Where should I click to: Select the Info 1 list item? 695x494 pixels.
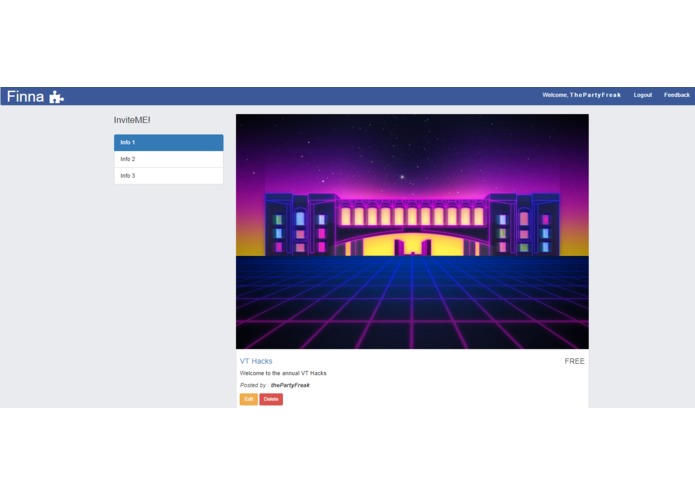[x=169, y=143]
